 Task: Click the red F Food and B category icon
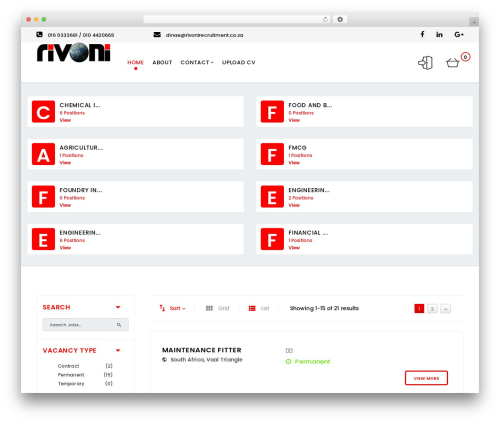pyautogui.click(x=272, y=112)
